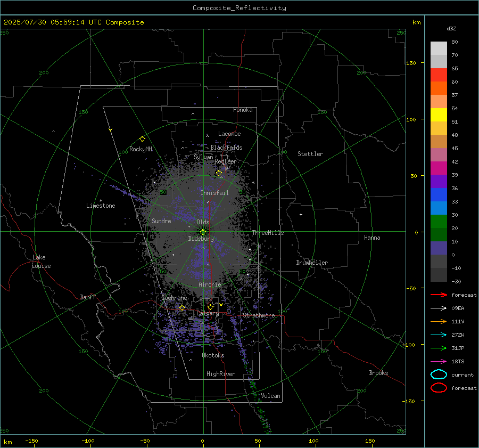Select the indigo 0-10 dBZ swatch
The height and width of the screenshot is (448, 479).
(439, 248)
